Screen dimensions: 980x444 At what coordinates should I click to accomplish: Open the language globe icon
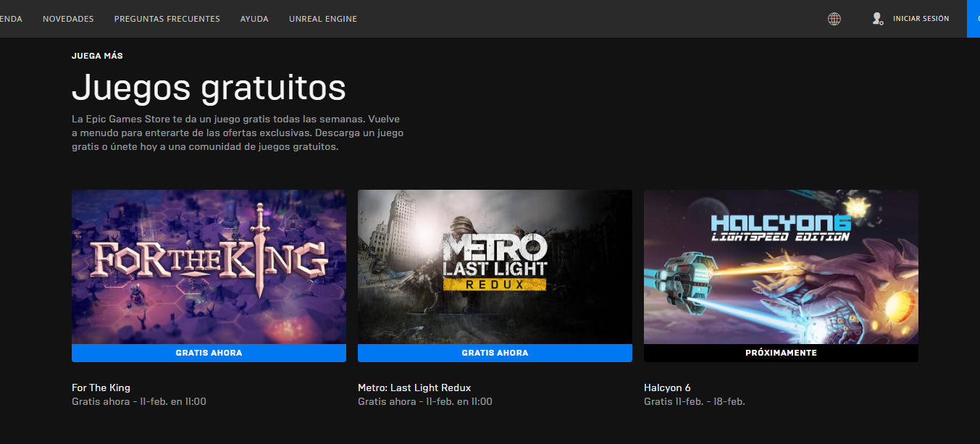[x=834, y=19]
